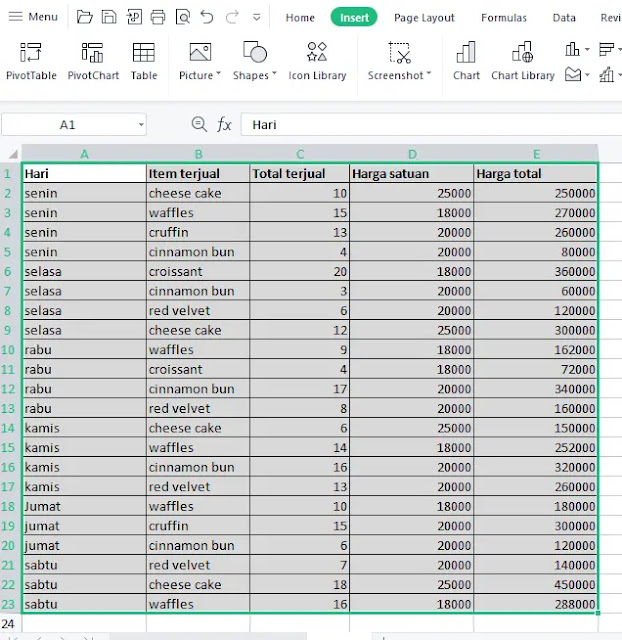Screen dimensions: 622x640
Task: Expand the Name Box dropdown arrow
Action: pyautogui.click(x=141, y=124)
